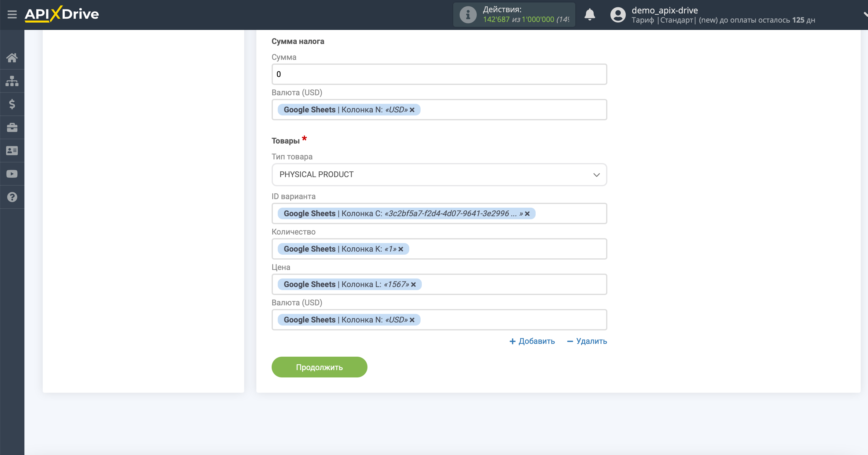Click the Удалить link
The width and height of the screenshot is (868, 455).
[x=587, y=341]
